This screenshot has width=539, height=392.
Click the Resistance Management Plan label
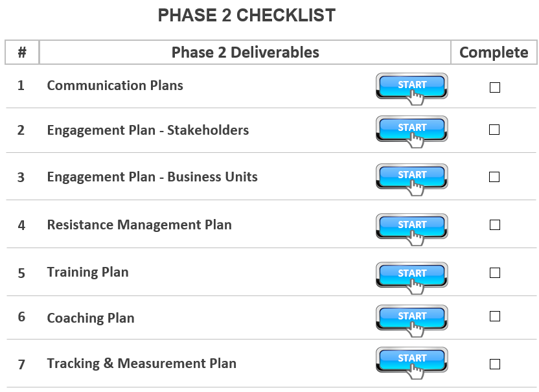point(139,225)
